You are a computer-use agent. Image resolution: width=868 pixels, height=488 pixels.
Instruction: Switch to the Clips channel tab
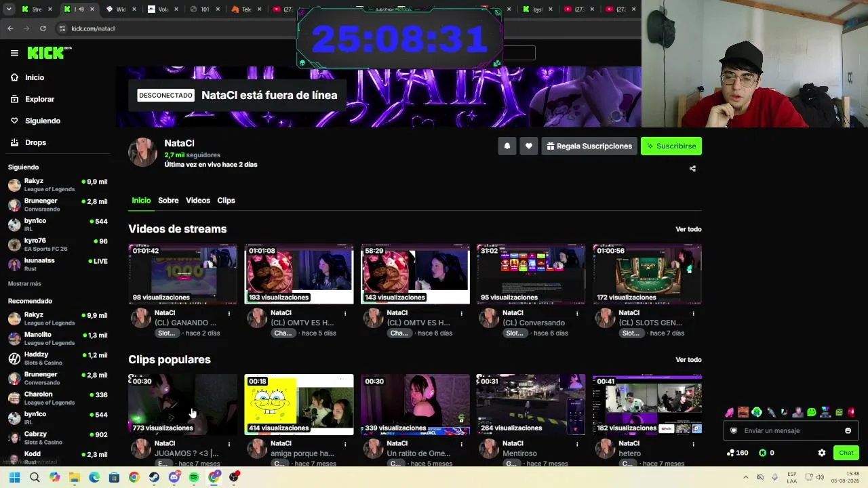tap(226, 201)
